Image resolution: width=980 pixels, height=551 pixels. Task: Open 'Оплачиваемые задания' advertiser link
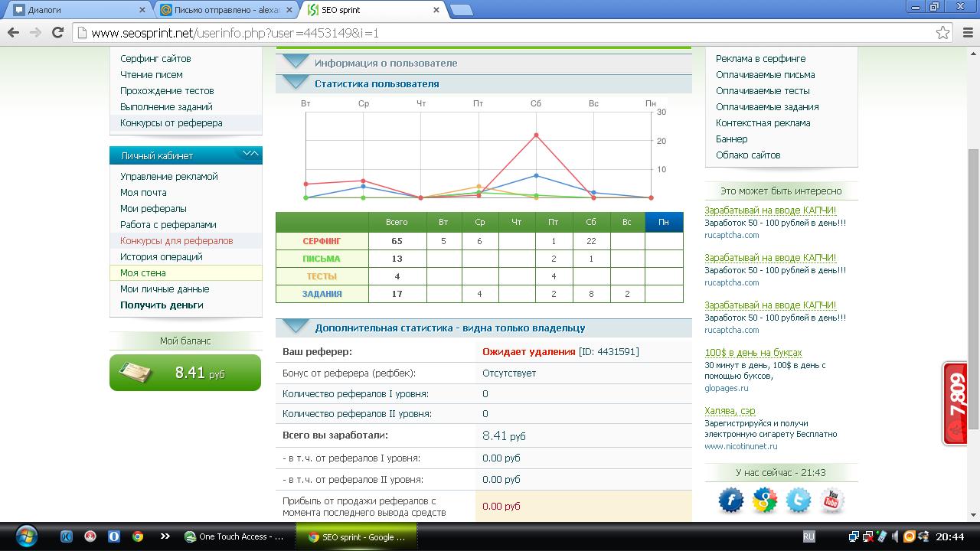click(x=767, y=106)
